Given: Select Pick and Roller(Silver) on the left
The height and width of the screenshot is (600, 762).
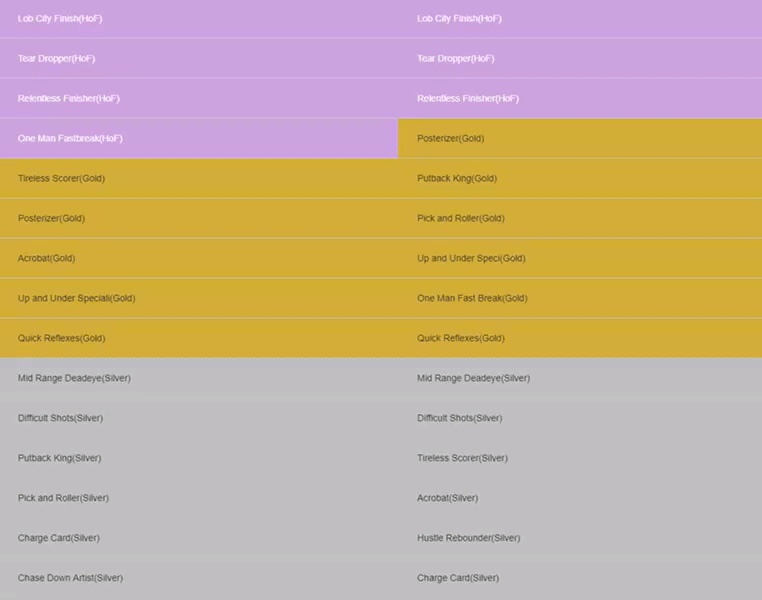Looking at the screenshot, I should point(199,498).
